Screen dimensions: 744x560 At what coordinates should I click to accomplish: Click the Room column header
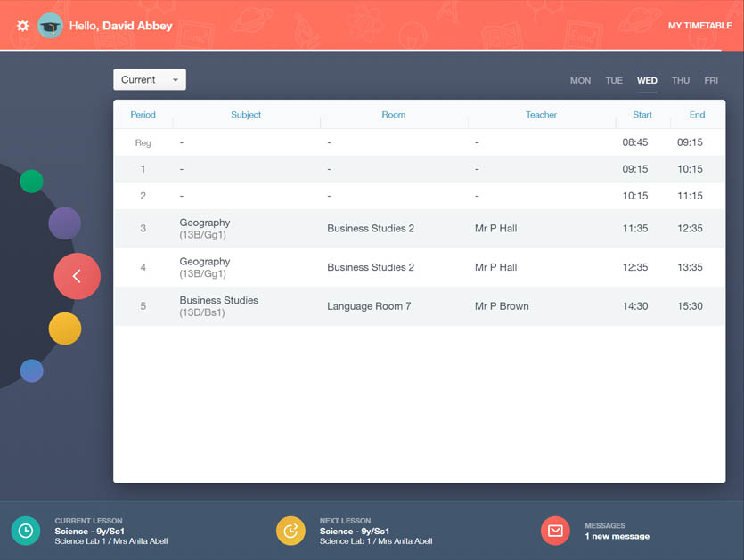coord(393,115)
